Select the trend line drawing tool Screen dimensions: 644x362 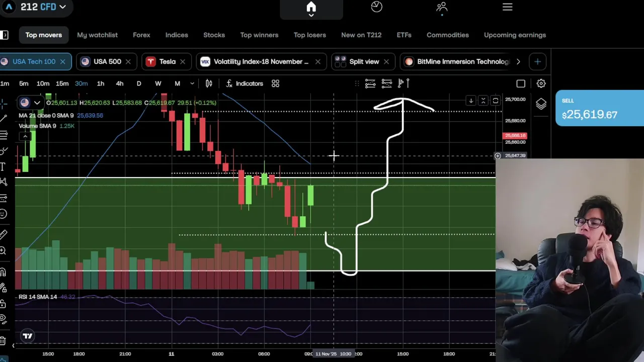point(3,119)
